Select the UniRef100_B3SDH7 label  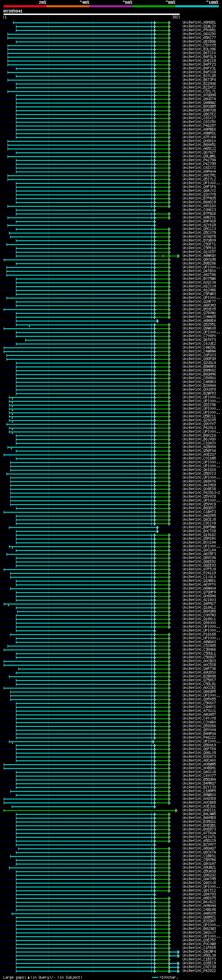click(x=199, y=921)
